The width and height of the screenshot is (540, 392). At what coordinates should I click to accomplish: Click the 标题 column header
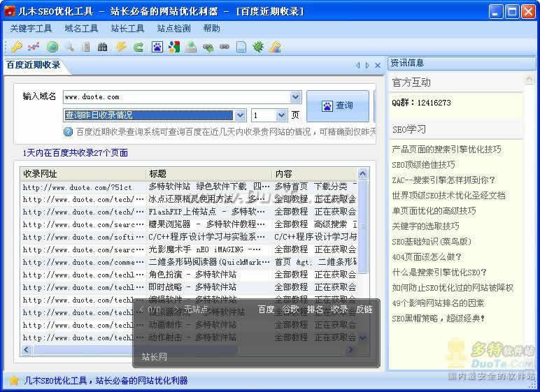click(208, 174)
